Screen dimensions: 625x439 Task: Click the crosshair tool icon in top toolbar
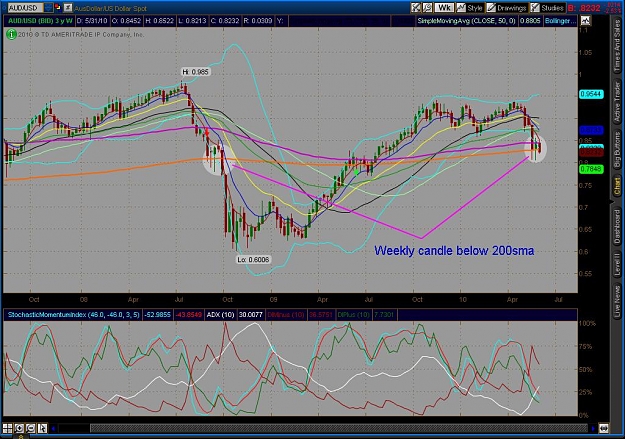tap(416, 7)
